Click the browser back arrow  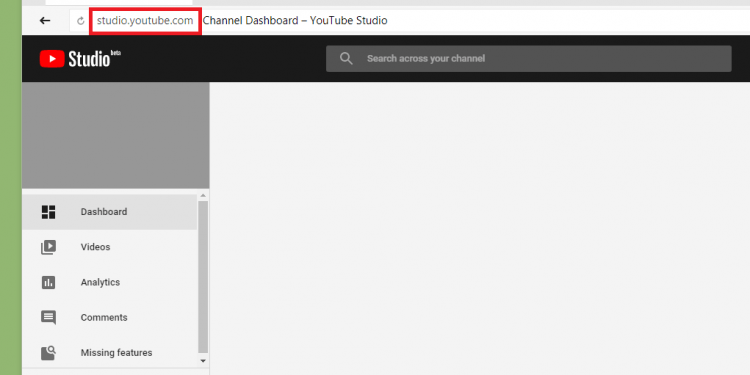[x=45, y=21]
